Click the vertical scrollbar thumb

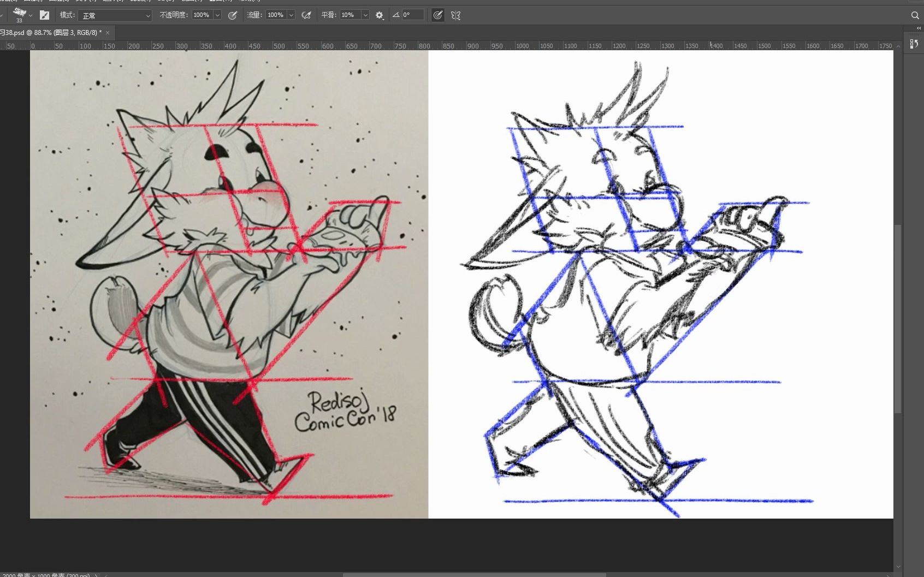pos(898,319)
